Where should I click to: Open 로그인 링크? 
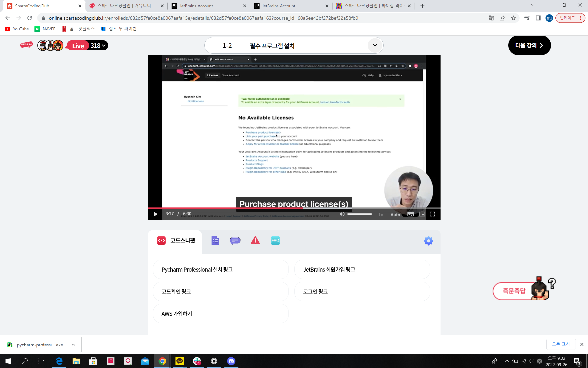pos(362,291)
